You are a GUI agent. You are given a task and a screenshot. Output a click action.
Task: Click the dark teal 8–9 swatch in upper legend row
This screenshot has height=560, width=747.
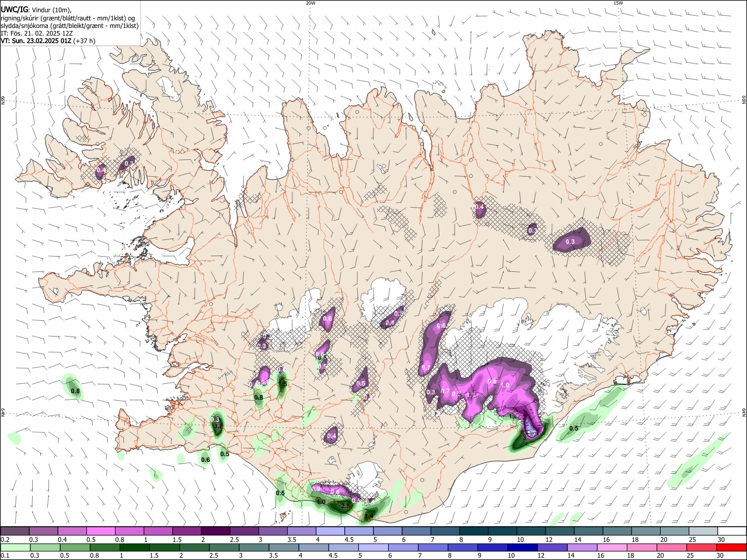click(x=473, y=531)
